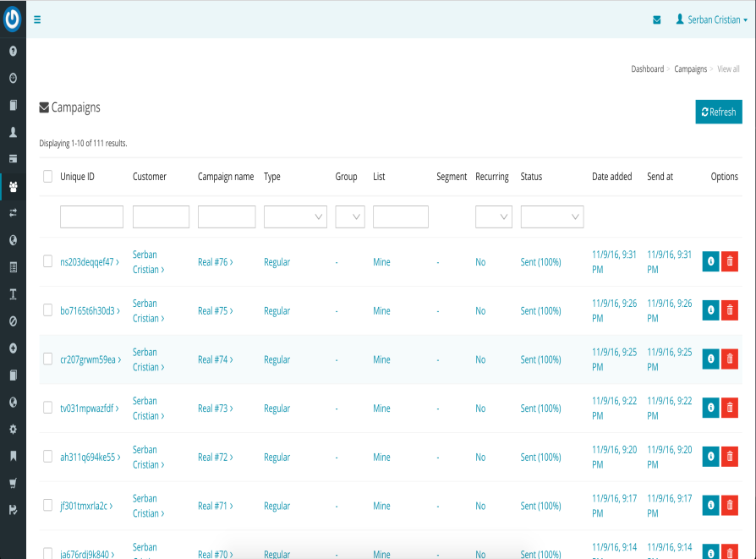Delete campaign Real #72 with trash icon
This screenshot has width=756, height=559.
coord(730,458)
